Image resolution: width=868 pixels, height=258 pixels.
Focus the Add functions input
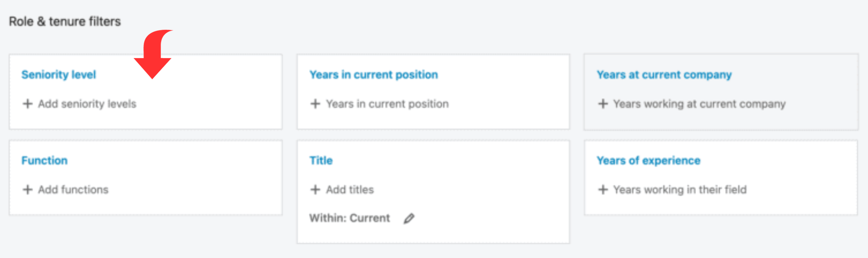(73, 189)
